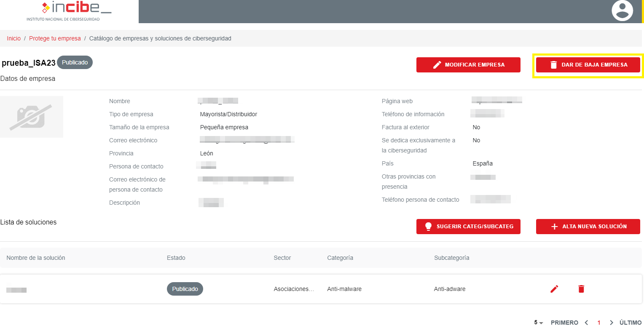Click the Estado column header
Screen dimensions: 644x331
pyautogui.click(x=176, y=258)
